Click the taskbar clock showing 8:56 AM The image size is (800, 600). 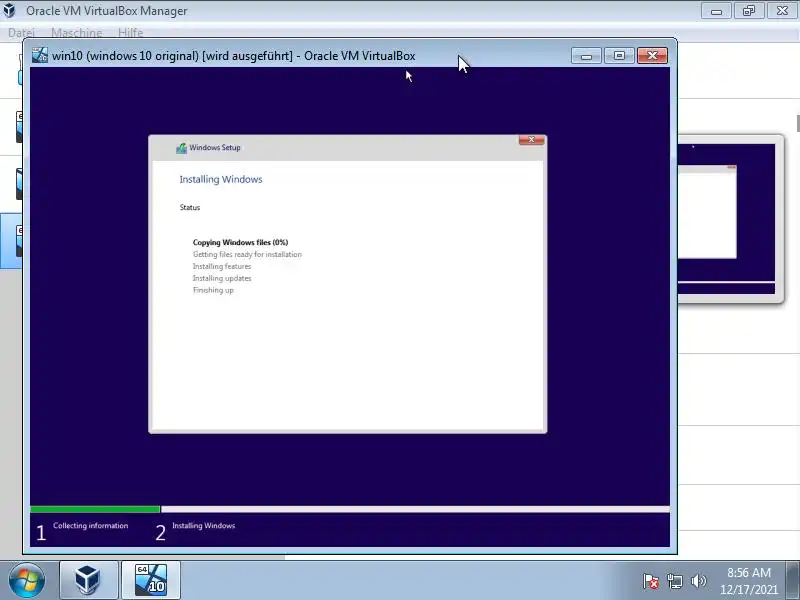[748, 581]
